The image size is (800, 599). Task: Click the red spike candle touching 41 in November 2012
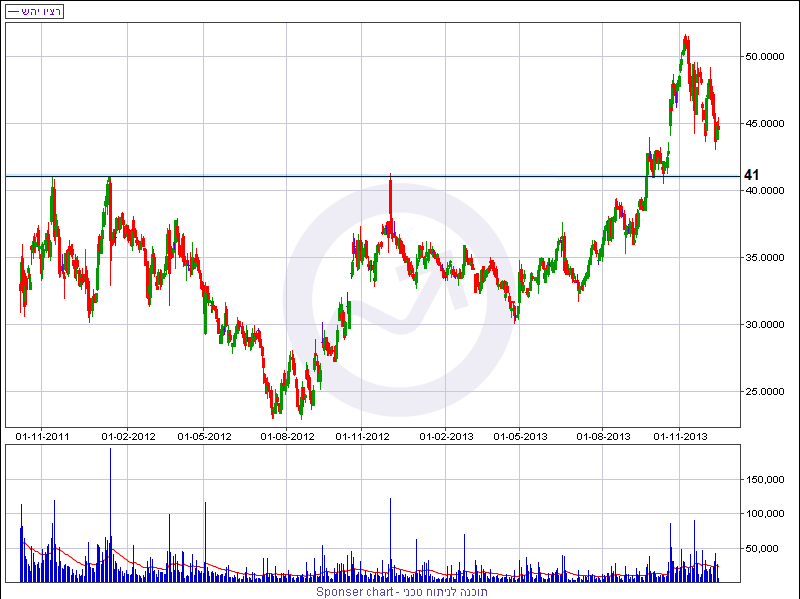click(x=390, y=204)
